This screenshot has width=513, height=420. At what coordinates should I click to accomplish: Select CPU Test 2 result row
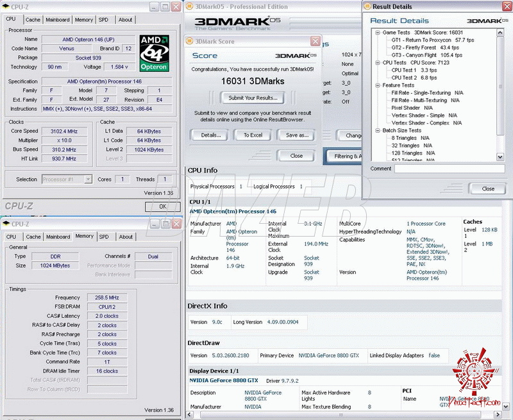(414, 78)
